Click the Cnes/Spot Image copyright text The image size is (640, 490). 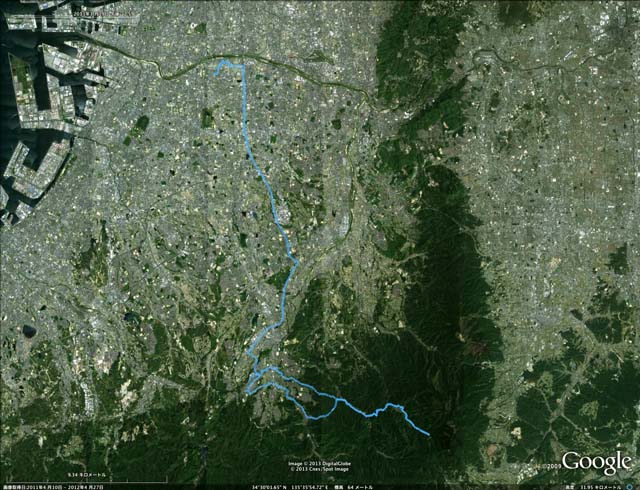tap(320, 469)
